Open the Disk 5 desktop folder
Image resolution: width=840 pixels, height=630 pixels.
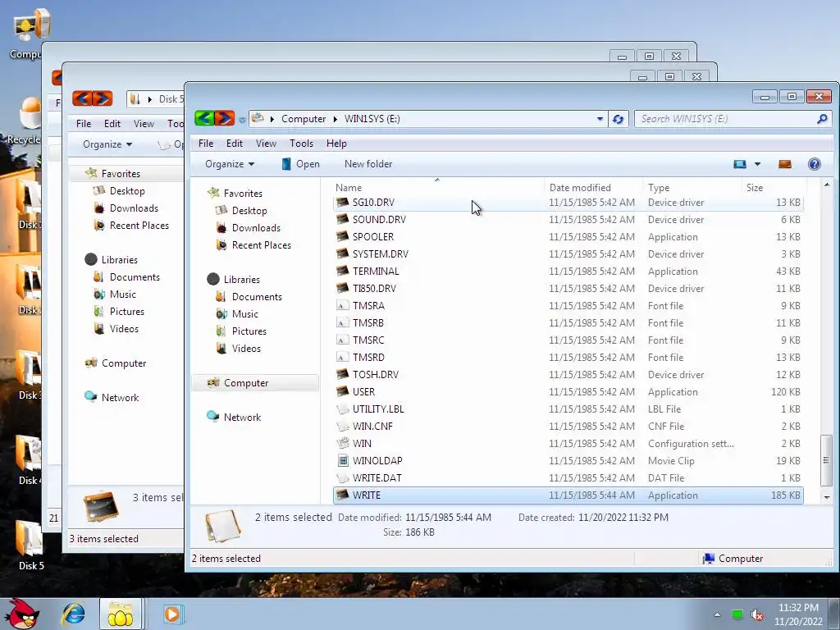click(x=30, y=546)
